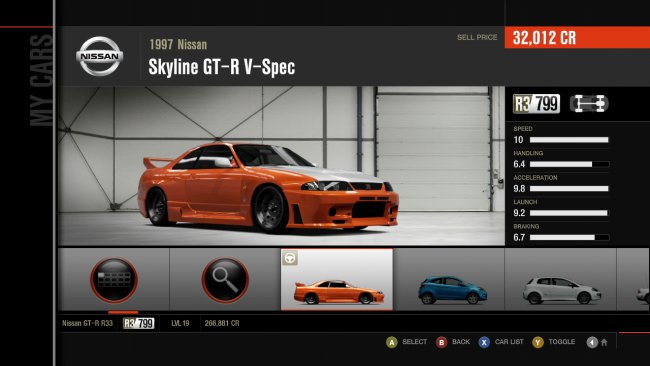
Task: Click the Speed rating bar
Action: (x=569, y=140)
